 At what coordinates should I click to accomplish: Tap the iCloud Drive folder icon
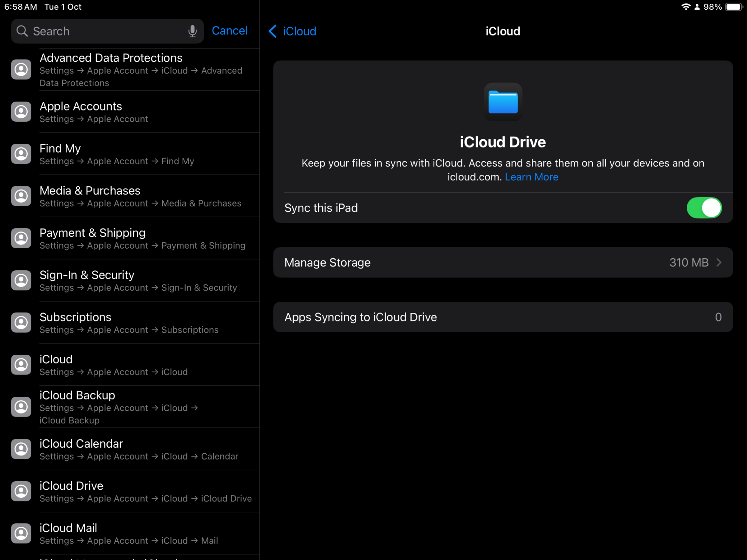click(x=503, y=102)
